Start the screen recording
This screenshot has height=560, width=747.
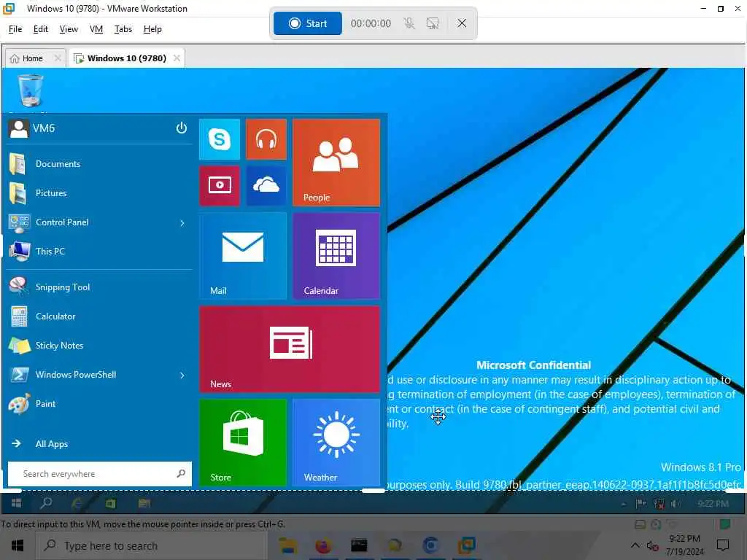308,23
